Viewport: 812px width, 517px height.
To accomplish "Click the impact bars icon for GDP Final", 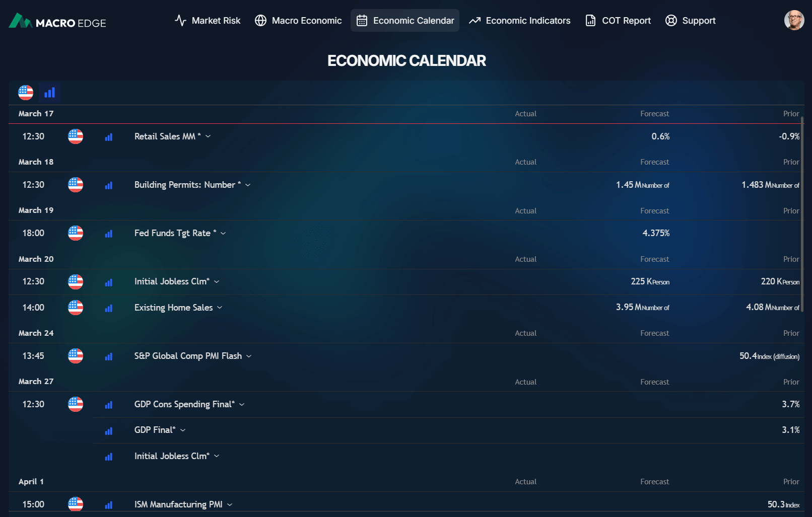I will pos(108,431).
